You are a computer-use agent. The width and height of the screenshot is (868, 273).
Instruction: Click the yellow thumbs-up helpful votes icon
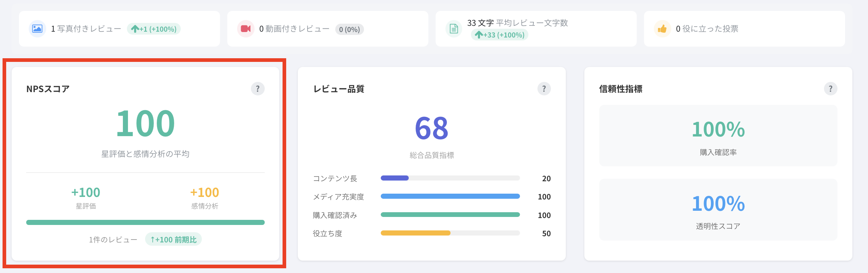tap(662, 29)
